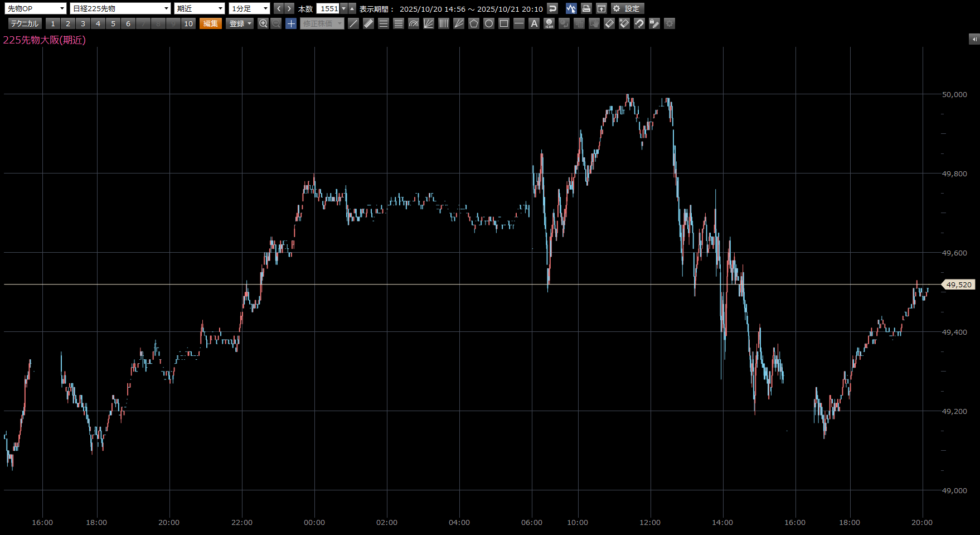Select the pentagon shape drawing tool
The width and height of the screenshot is (980, 535).
pos(474,23)
